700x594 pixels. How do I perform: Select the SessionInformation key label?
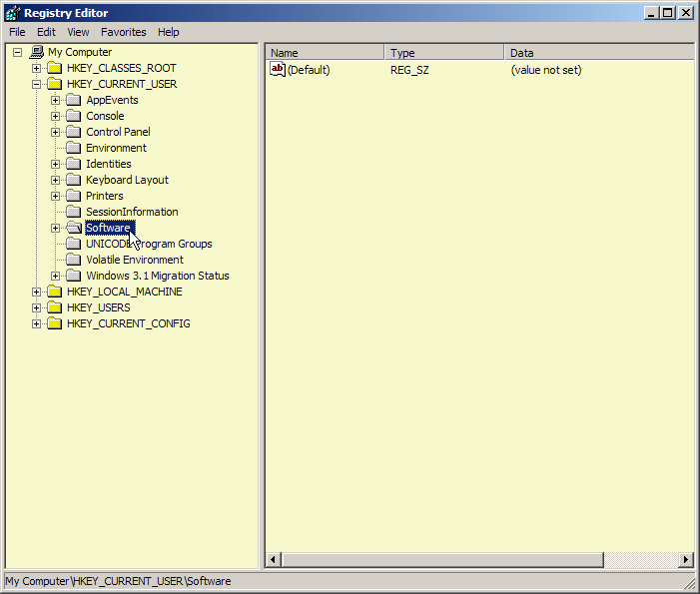click(132, 212)
